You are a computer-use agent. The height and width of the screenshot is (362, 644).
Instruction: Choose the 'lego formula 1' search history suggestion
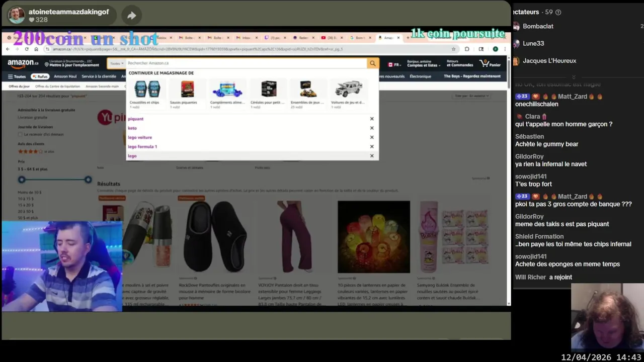pos(142,147)
